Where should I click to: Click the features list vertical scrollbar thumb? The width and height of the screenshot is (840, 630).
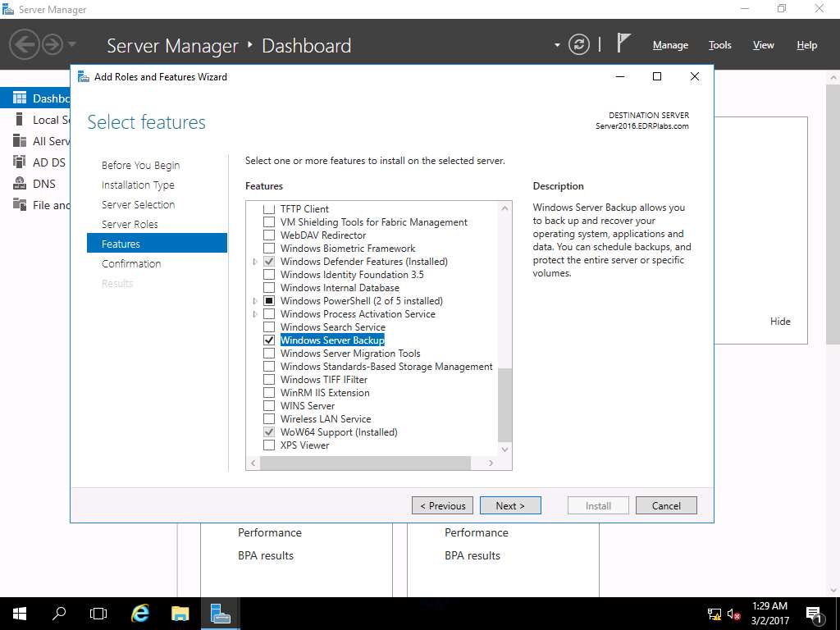coord(504,404)
